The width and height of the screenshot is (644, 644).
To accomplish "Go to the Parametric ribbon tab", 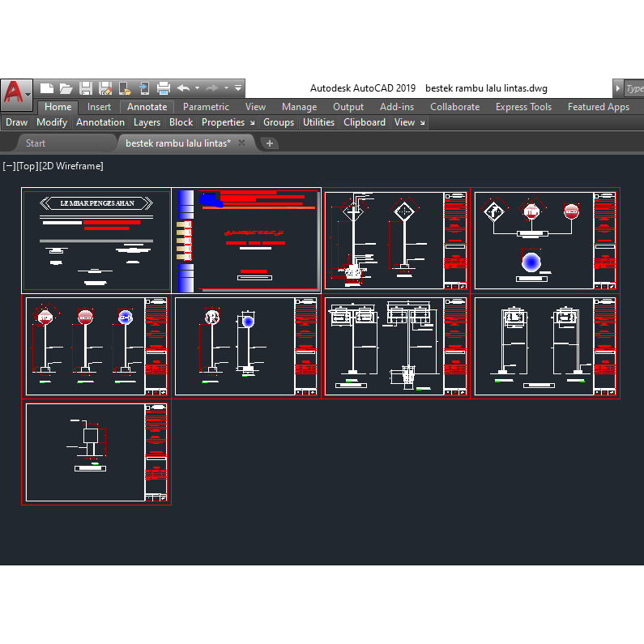I will tap(206, 107).
